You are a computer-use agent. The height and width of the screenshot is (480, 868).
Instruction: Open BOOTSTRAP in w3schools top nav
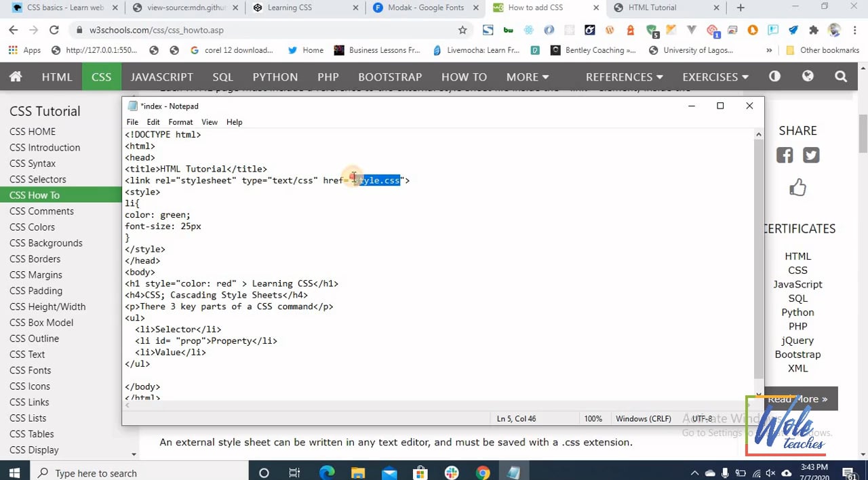[390, 77]
